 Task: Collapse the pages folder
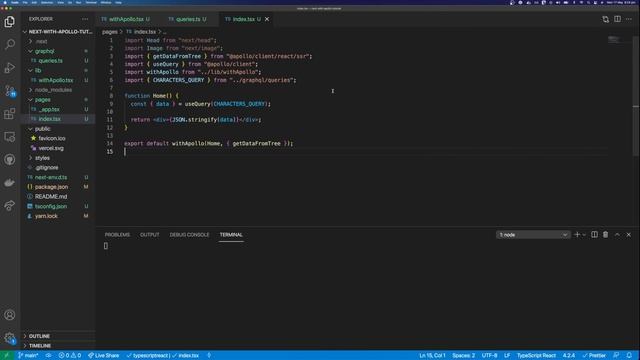[x=58, y=100]
